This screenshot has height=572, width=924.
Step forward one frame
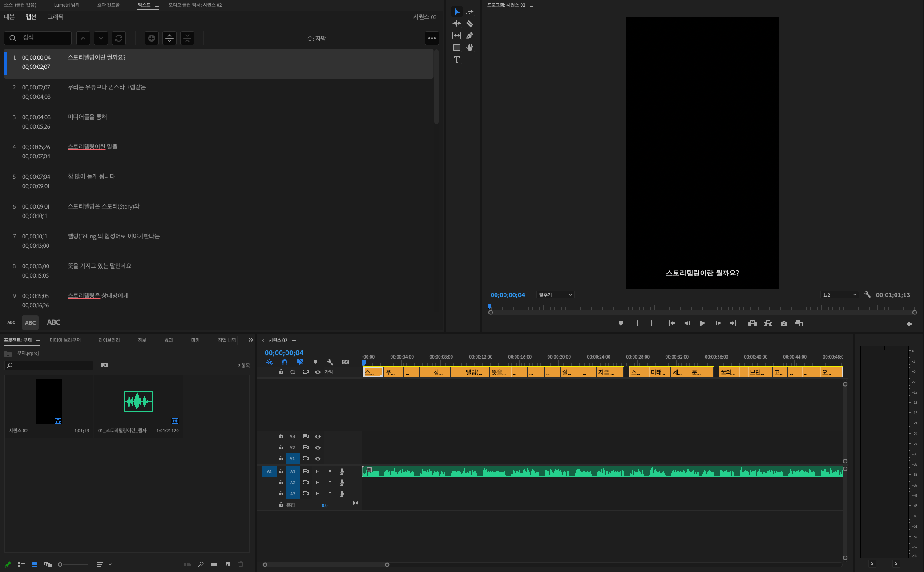(x=718, y=323)
